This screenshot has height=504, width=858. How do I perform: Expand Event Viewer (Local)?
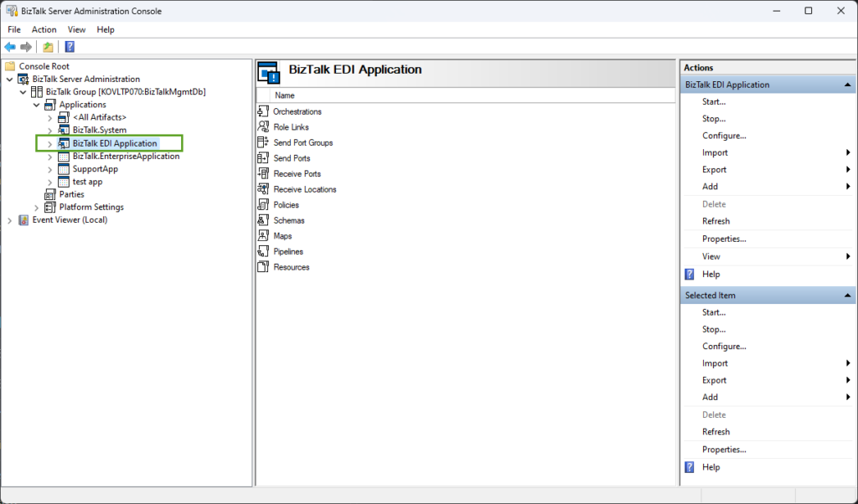coord(8,219)
